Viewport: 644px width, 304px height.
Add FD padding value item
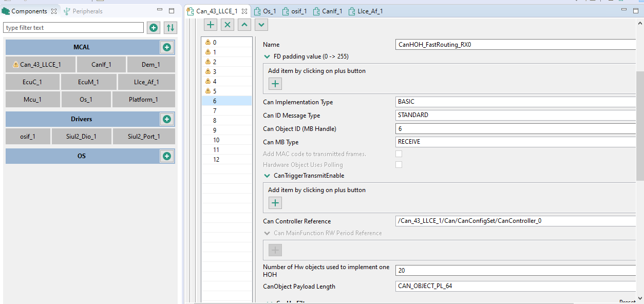pyautogui.click(x=275, y=84)
